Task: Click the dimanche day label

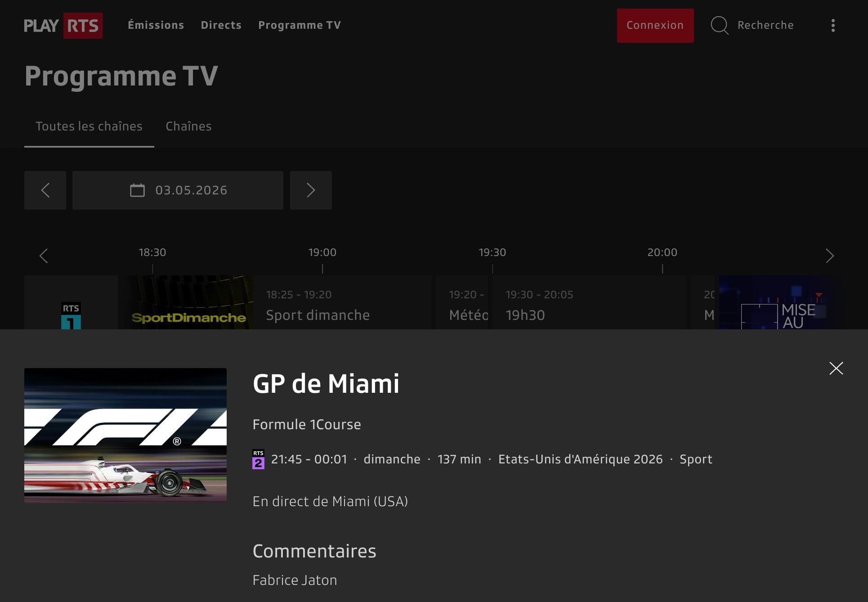Action: (392, 459)
